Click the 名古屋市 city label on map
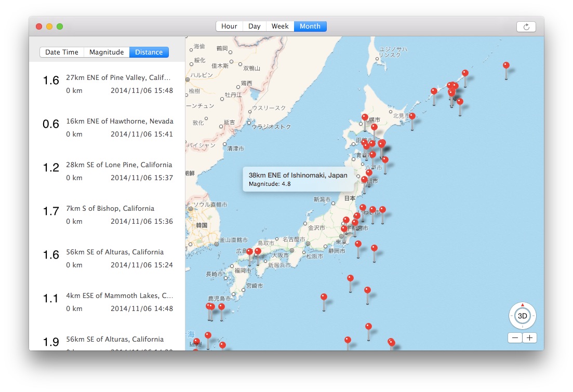The height and width of the screenshot is (392, 573). [x=294, y=239]
